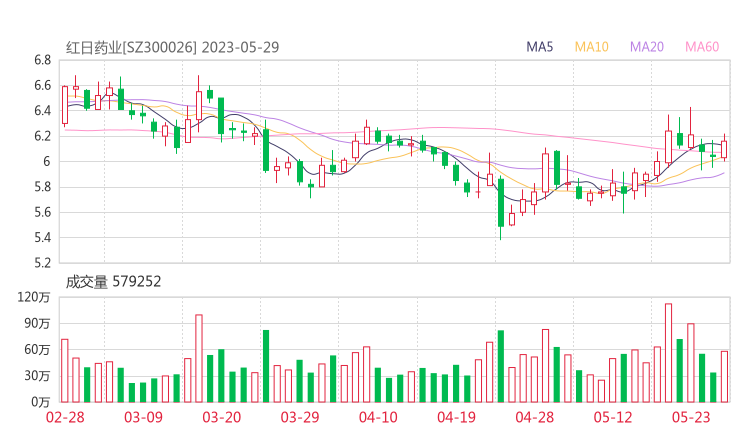The image size is (740, 440).
Task: Click the 5.6 price axis label
Action: [x=42, y=212]
